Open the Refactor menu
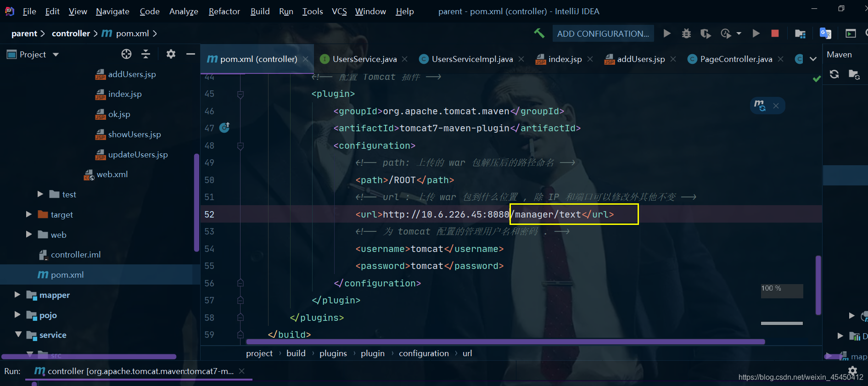This screenshot has width=868, height=386. tap(224, 11)
